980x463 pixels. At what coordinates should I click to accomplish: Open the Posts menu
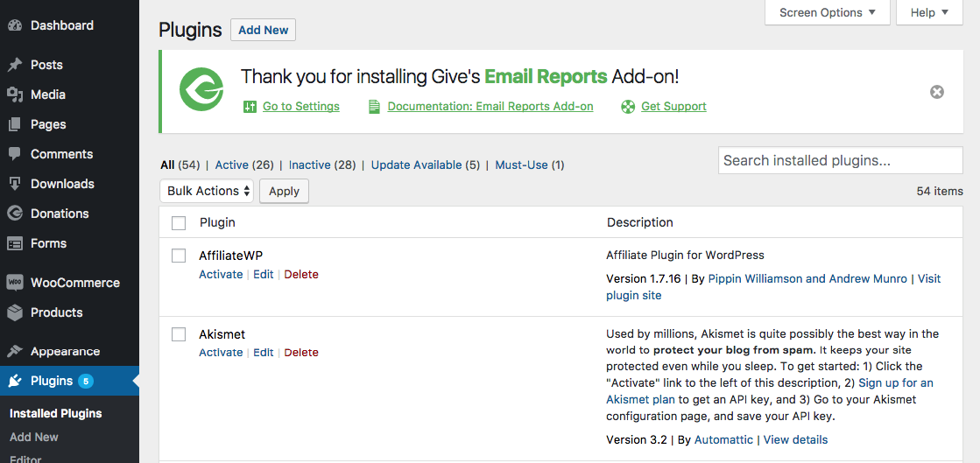(x=46, y=65)
